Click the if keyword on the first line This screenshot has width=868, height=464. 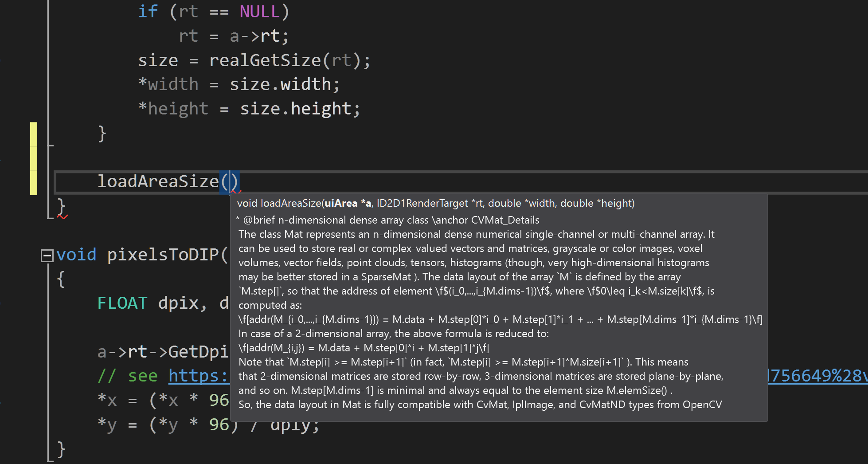tap(148, 12)
